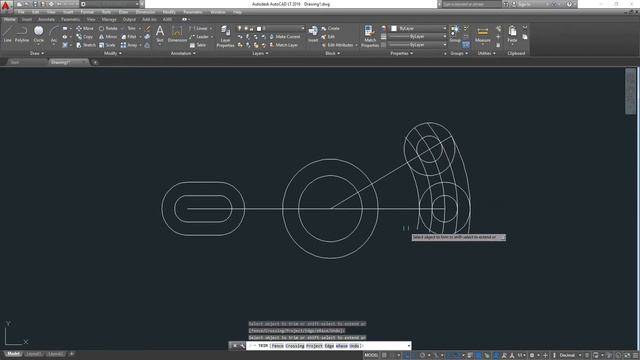
Task: Open the Manage ribbon tab
Action: coord(109,19)
